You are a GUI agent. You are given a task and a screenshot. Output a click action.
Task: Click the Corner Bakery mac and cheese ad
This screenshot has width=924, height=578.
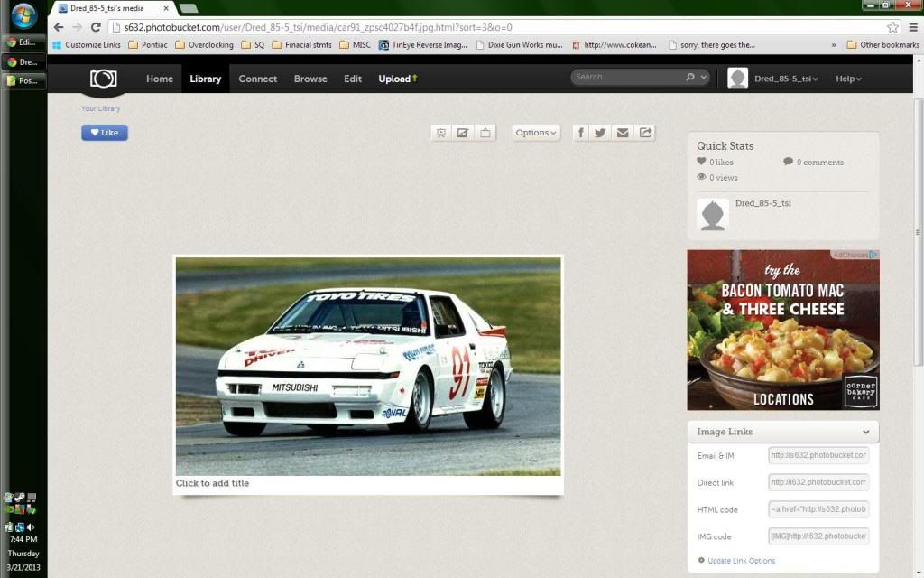(783, 330)
